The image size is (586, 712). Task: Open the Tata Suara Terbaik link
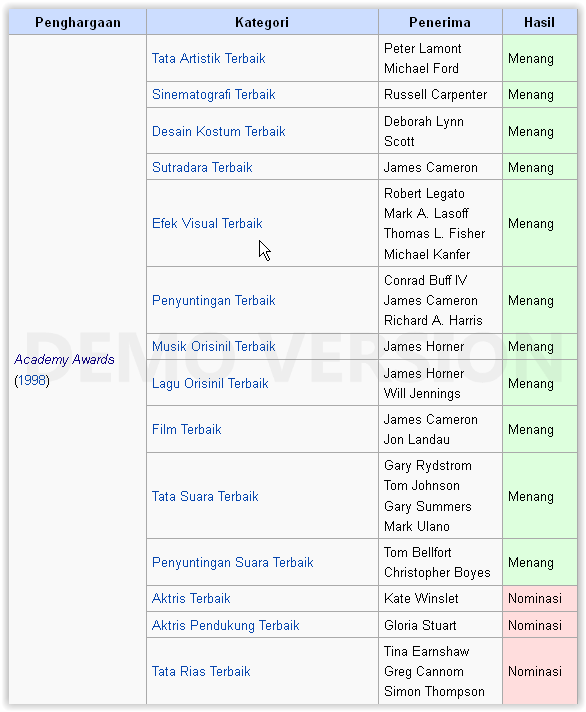coord(205,496)
